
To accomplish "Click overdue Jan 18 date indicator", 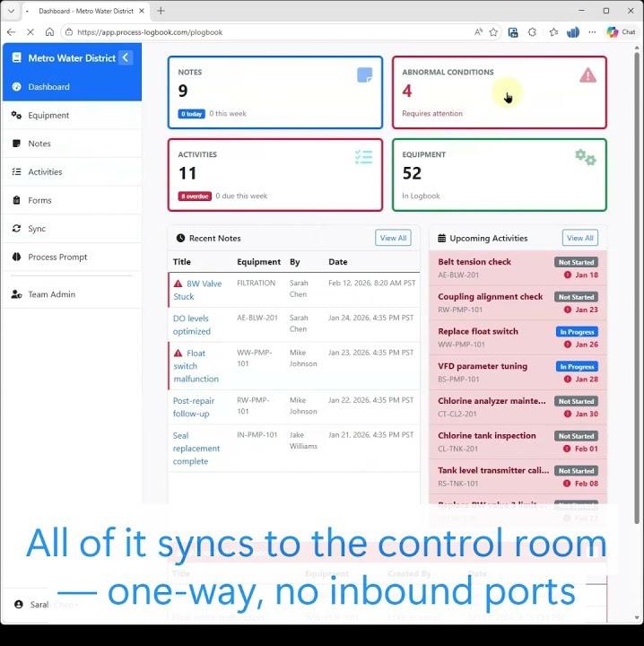I will pyautogui.click(x=581, y=275).
